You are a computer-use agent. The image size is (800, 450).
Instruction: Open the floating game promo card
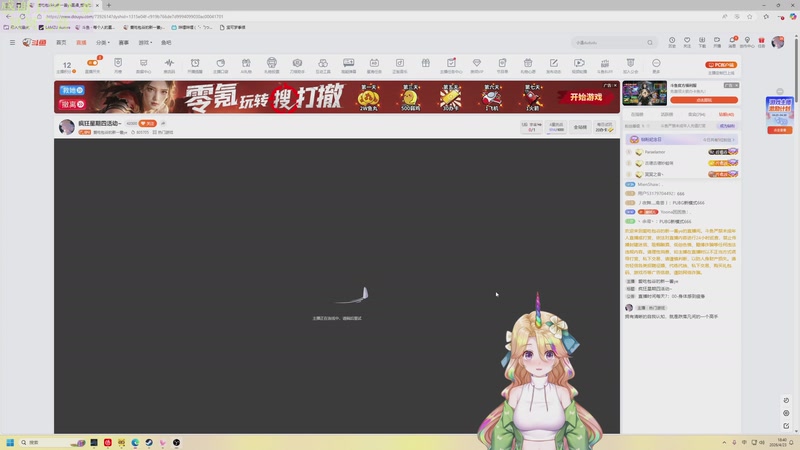pyautogui.click(x=780, y=115)
